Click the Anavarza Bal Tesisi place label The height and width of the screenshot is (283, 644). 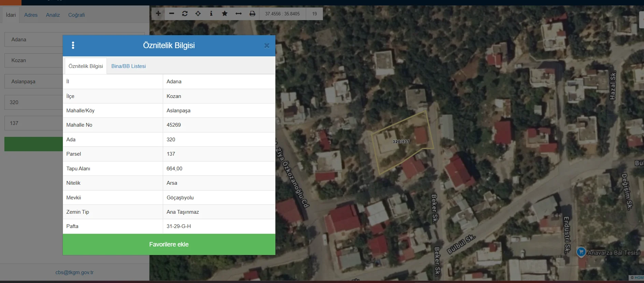click(614, 253)
